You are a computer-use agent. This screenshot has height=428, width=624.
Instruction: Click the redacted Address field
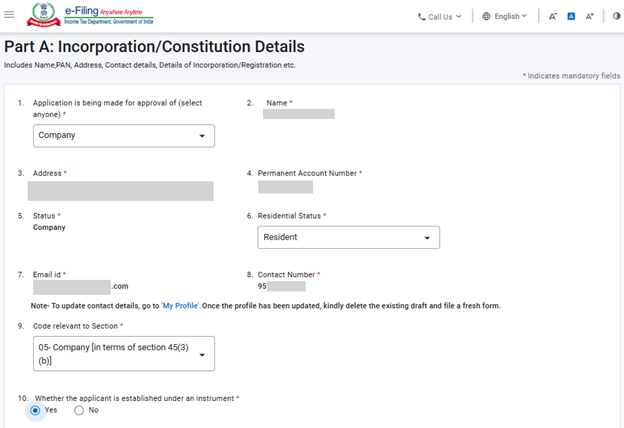pyautogui.click(x=120, y=191)
